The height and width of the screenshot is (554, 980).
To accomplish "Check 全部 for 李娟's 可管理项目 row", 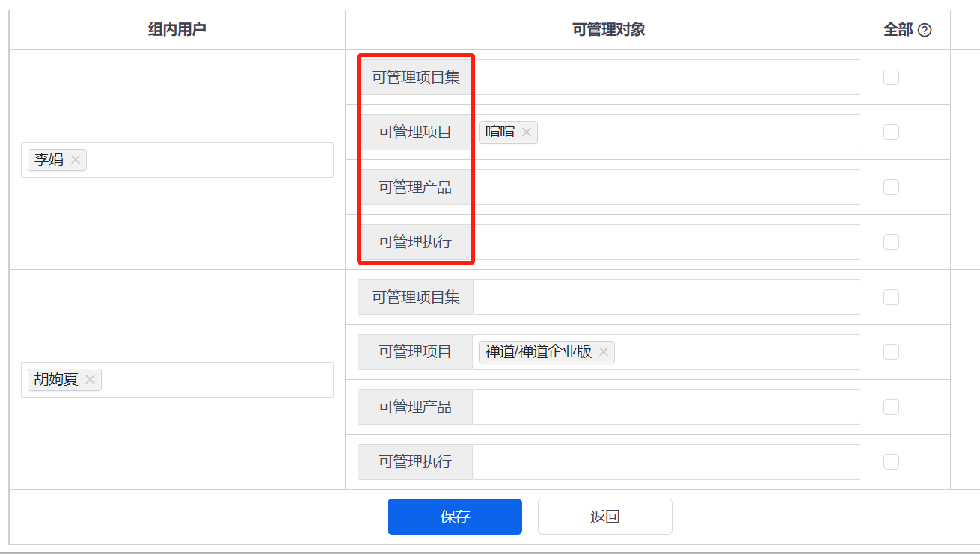I will 891,132.
